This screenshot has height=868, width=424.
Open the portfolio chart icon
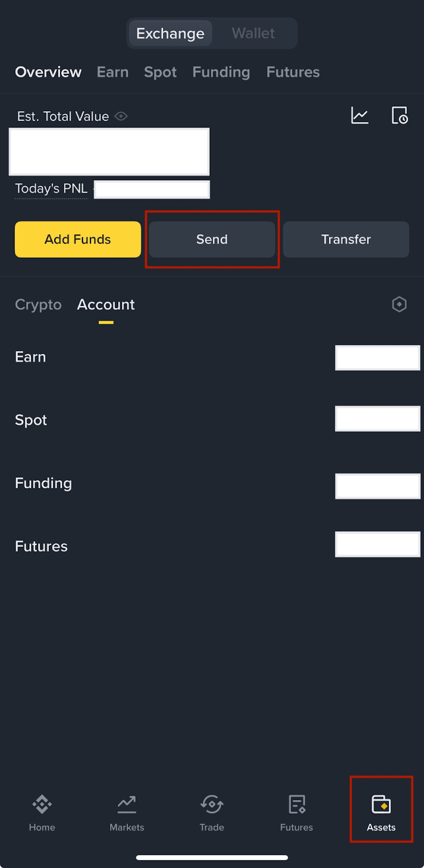pos(359,116)
